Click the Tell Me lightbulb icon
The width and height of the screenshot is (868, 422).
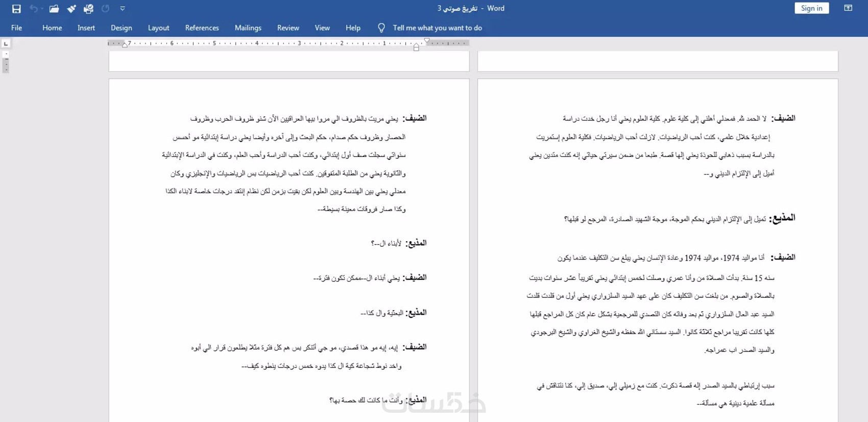point(381,28)
